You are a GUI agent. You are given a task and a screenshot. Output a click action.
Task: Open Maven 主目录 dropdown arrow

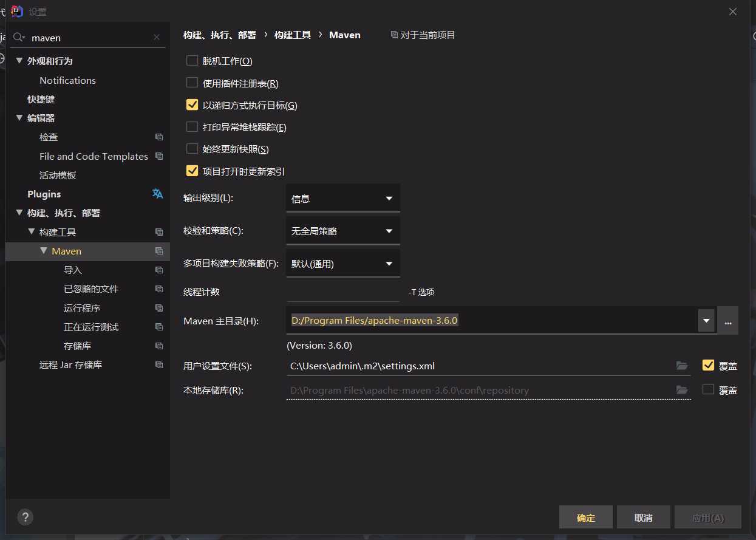pyautogui.click(x=706, y=320)
